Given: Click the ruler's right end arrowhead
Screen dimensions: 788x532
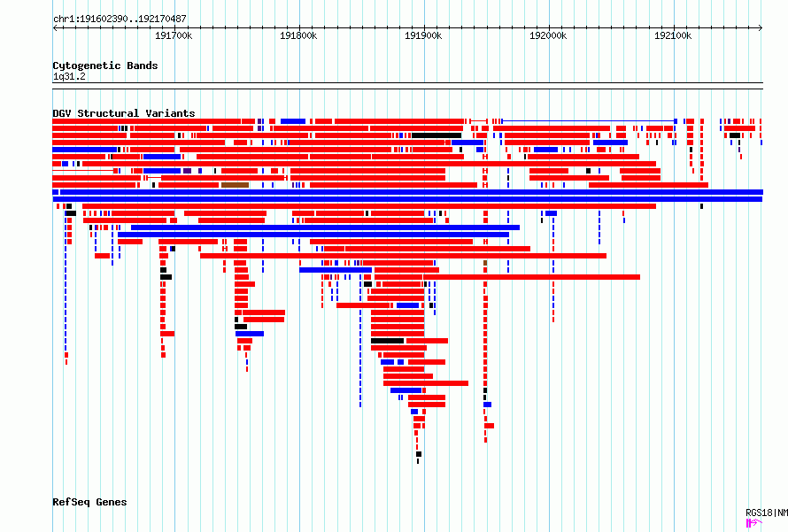Looking at the screenshot, I should click(761, 27).
